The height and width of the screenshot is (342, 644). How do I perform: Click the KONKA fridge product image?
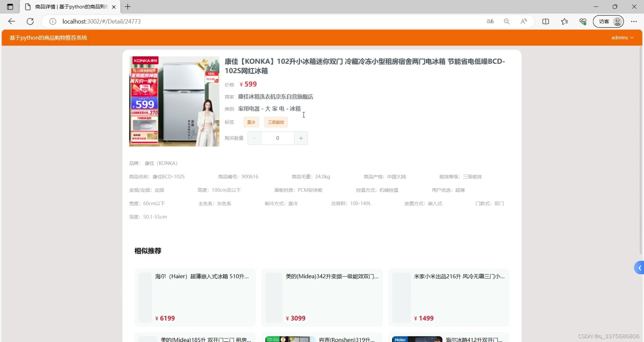pos(174,101)
